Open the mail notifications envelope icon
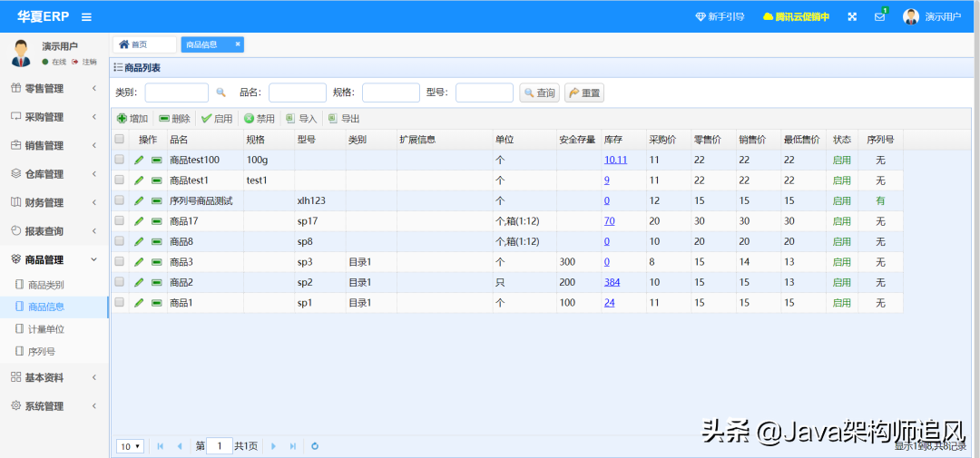The width and height of the screenshot is (980, 458). coord(879,17)
